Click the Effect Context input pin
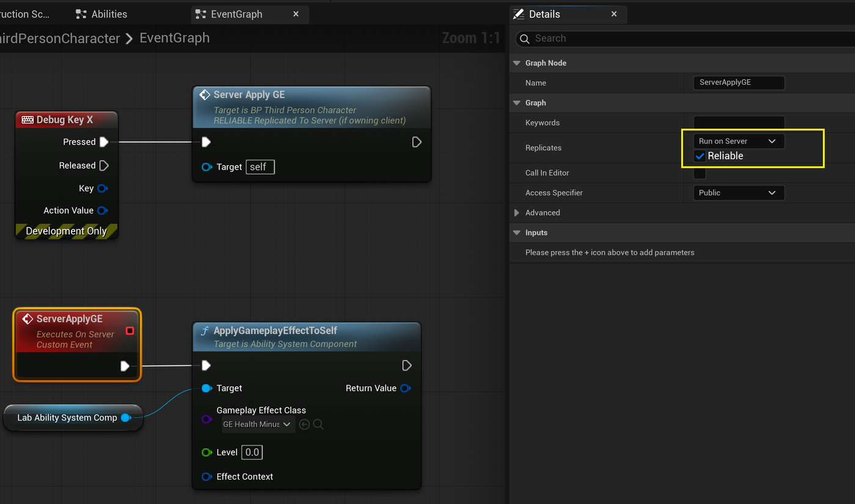The width and height of the screenshot is (855, 504). [x=206, y=477]
